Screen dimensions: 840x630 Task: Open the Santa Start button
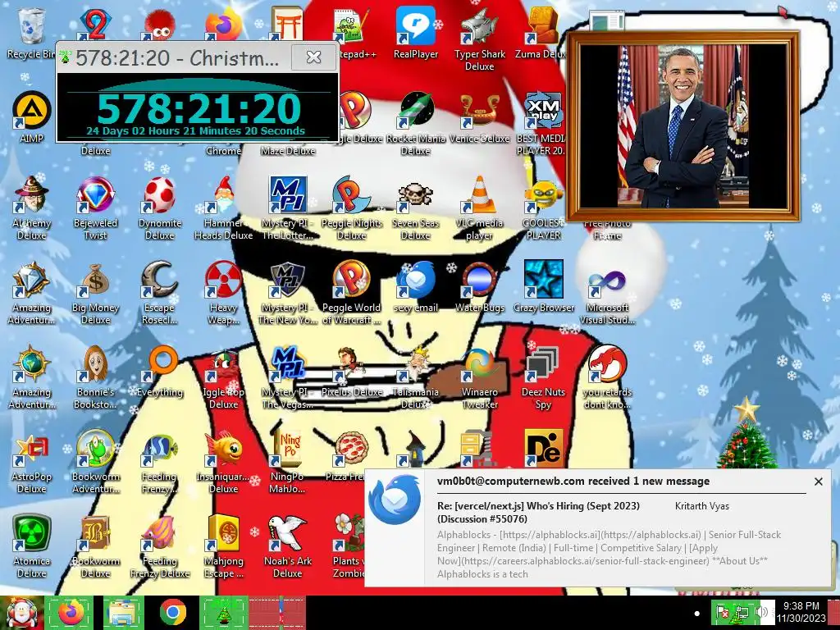pyautogui.click(x=21, y=613)
